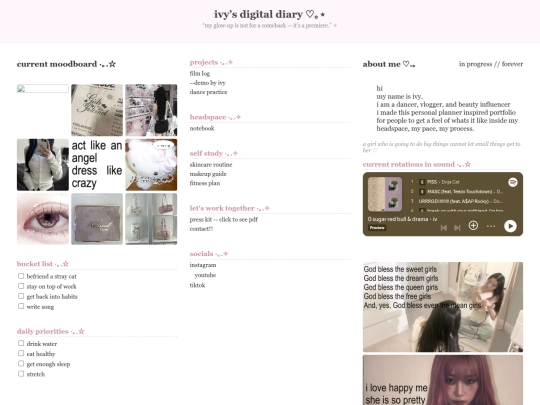Image resolution: width=540 pixels, height=405 pixels.
Task: Click the 'socials' section heading
Action: pyautogui.click(x=209, y=253)
